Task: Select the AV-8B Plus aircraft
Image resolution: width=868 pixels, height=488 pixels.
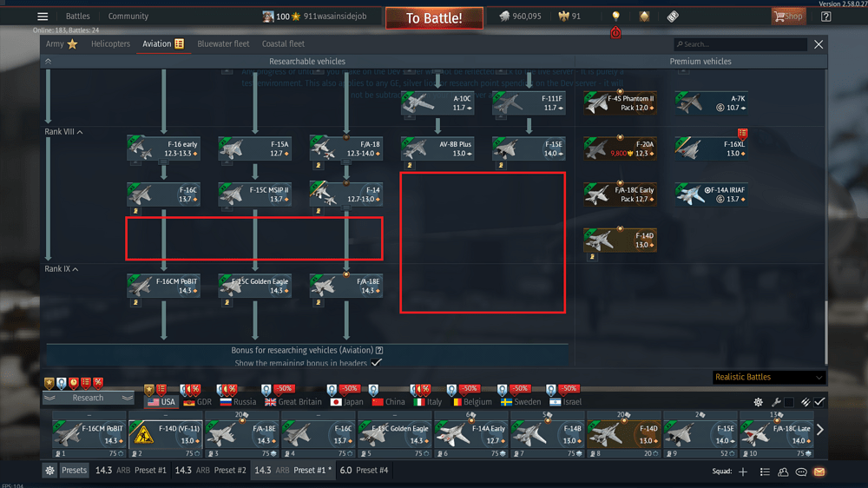Action: tap(437, 148)
